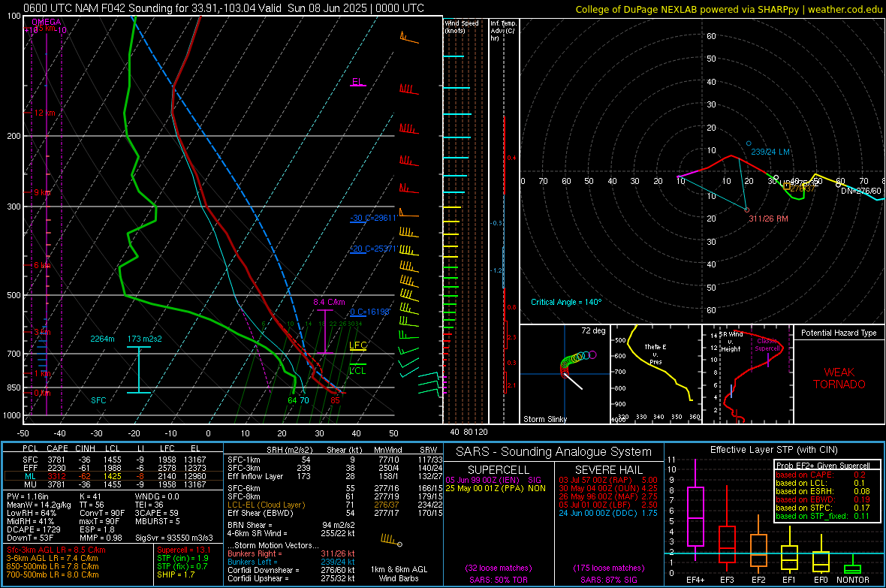
Task: Click the Sfc-3km AGL LR = 8.5 C/km line
Action: [x=56, y=550]
